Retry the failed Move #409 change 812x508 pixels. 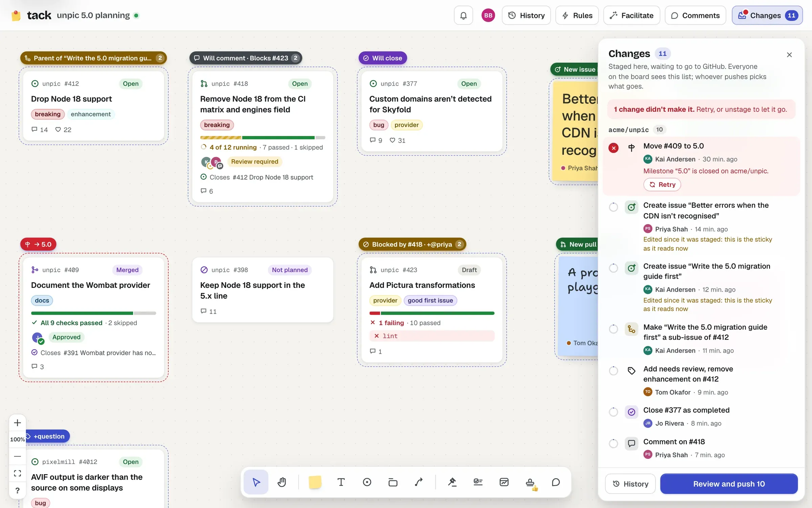662,185
